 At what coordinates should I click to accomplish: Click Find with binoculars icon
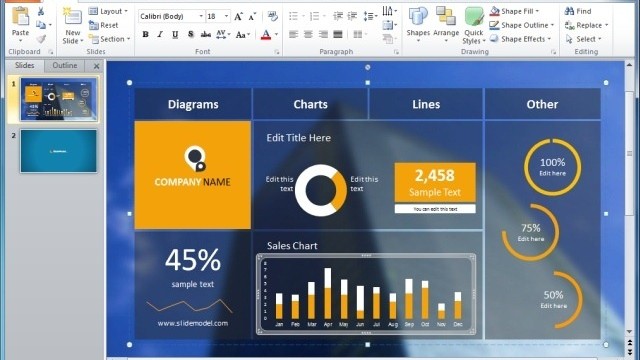point(578,11)
